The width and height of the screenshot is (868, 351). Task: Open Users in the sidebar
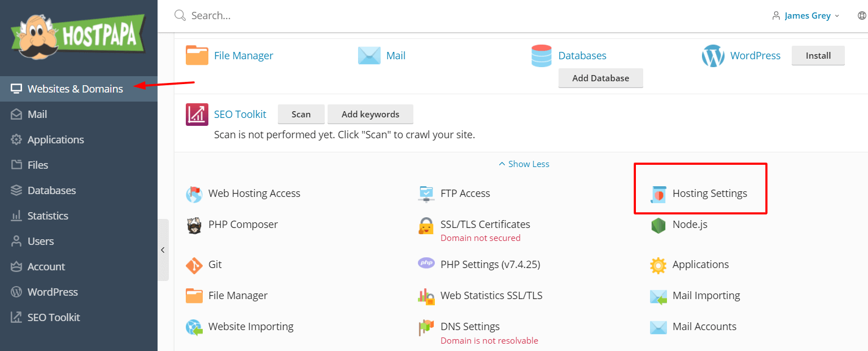pos(78,241)
